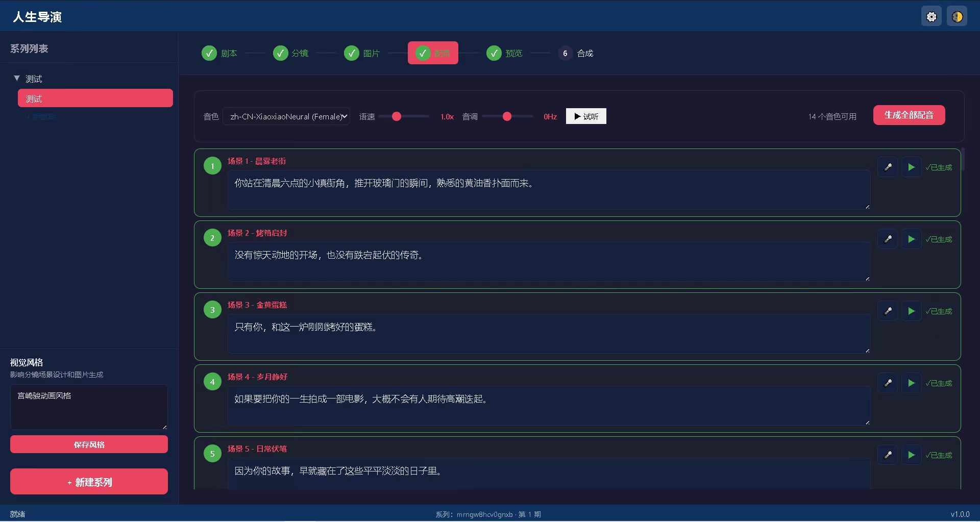This screenshot has width=980, height=522.
Task: Click the 试听 preview button
Action: (x=586, y=116)
